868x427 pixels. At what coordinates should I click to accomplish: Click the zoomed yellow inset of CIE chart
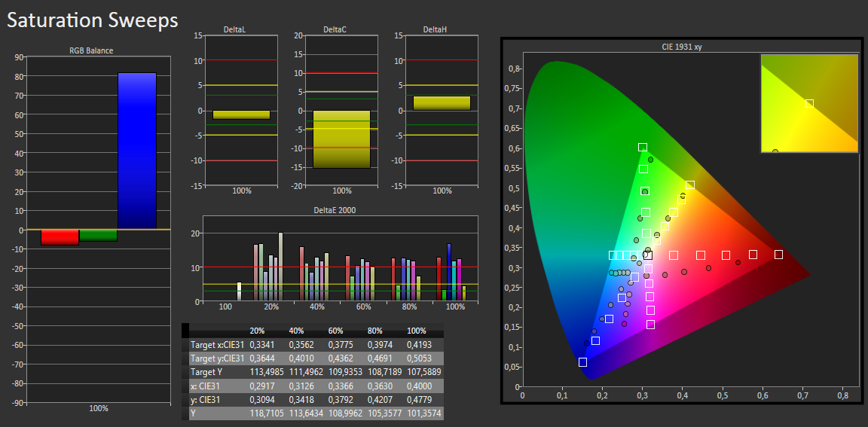coord(809,103)
